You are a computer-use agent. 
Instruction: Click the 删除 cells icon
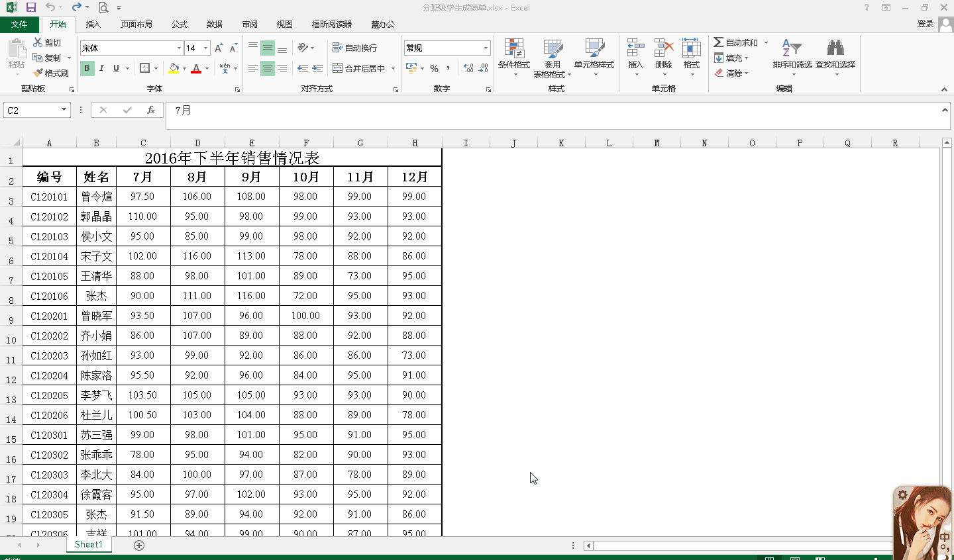[664, 48]
